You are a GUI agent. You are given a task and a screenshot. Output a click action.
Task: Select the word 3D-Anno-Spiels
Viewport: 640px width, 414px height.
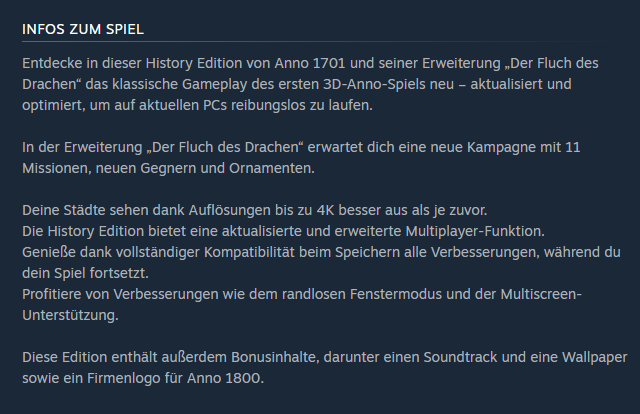(388, 84)
